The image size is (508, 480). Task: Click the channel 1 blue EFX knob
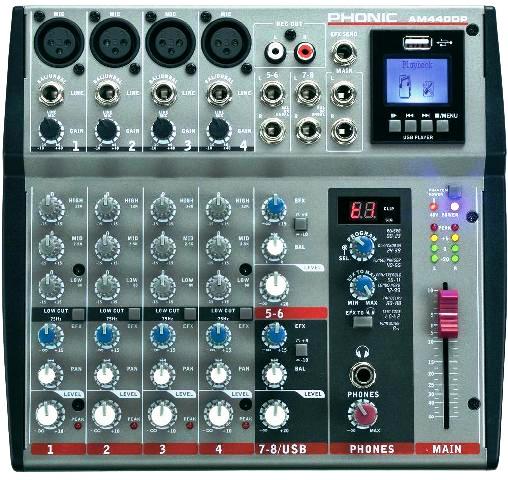(x=50, y=335)
